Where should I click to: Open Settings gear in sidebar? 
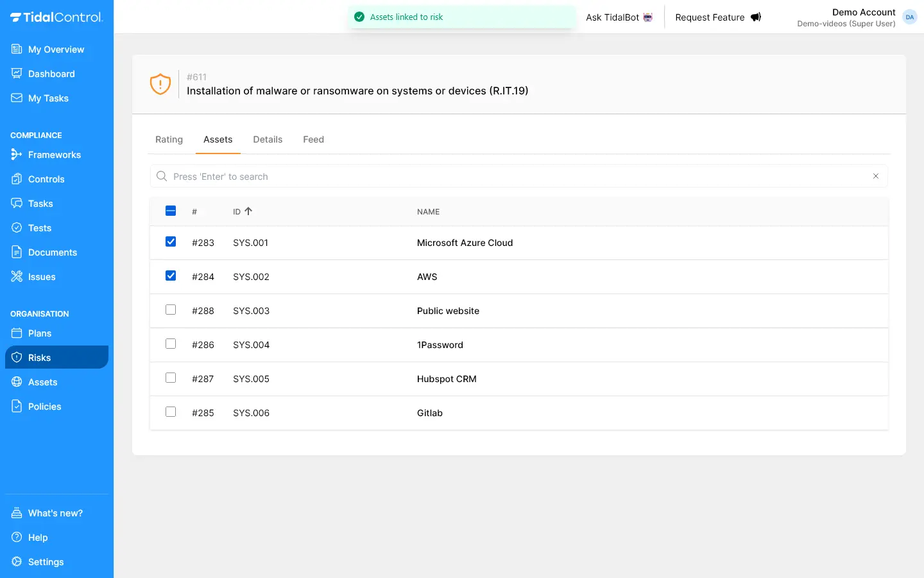pos(17,562)
